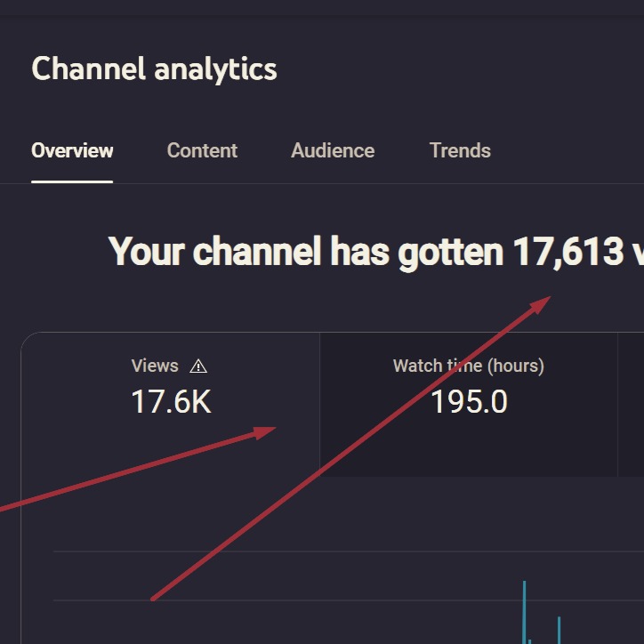
Task: Click the 17.6K views value
Action: pyautogui.click(x=172, y=402)
